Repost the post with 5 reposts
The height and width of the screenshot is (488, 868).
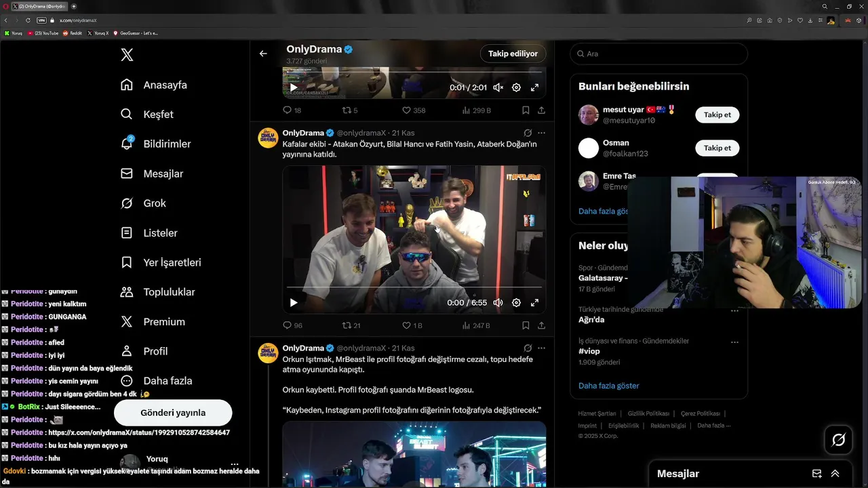(350, 110)
